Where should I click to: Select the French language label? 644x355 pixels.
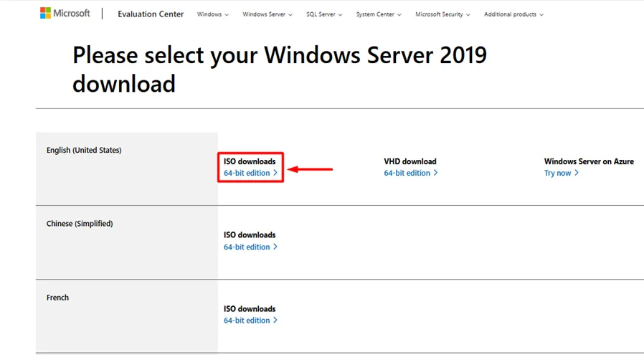point(57,298)
